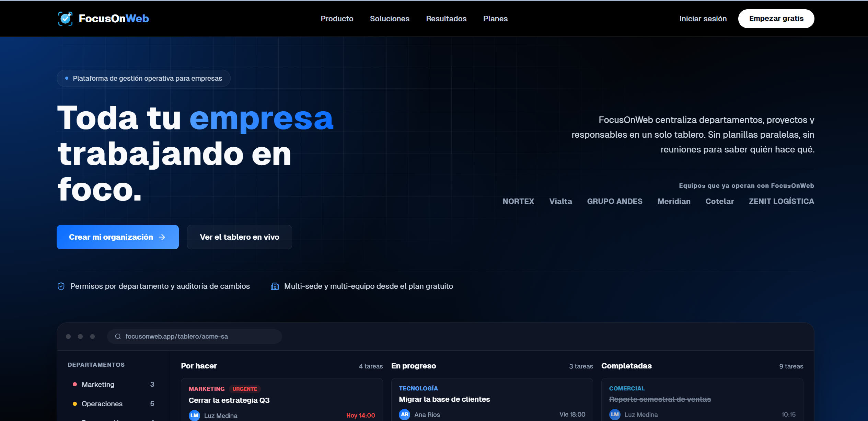Screen dimensions: 868x421
Task: Click the LM avatar on Reporte semestral card
Action: (x=615, y=414)
